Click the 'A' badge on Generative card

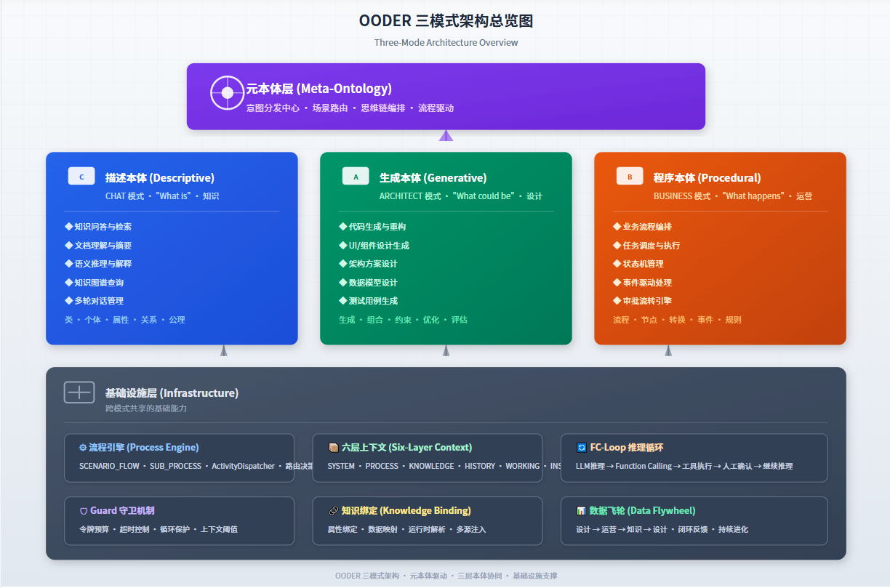coord(356,177)
